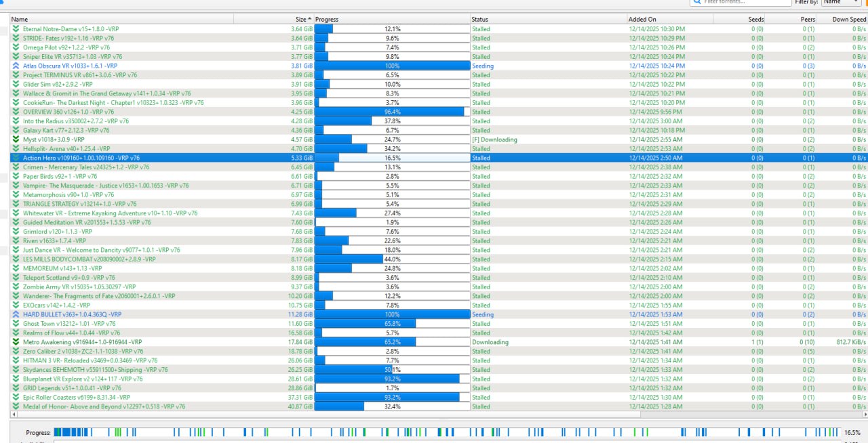Click the [F] Downloading status of Myst
This screenshot has height=443, width=868.
coord(494,140)
